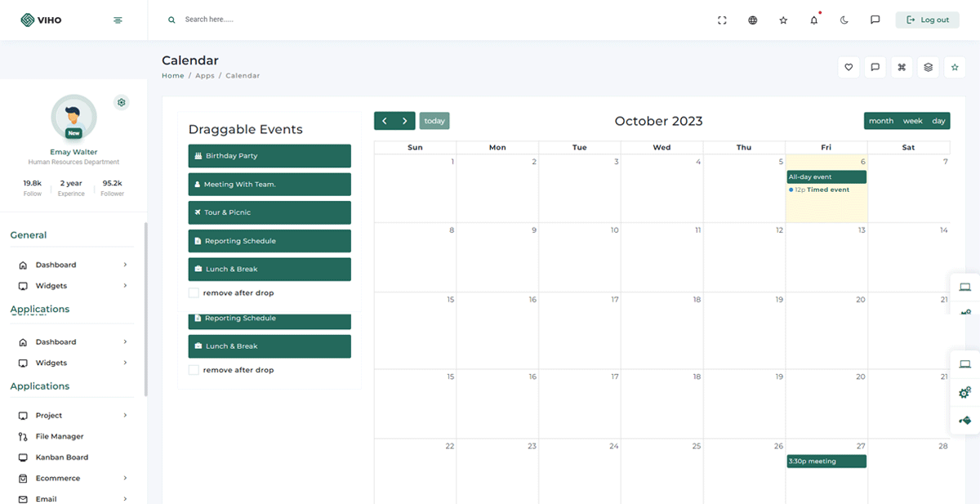Click the fullscreen icon in top bar
980x504 pixels.
point(722,20)
